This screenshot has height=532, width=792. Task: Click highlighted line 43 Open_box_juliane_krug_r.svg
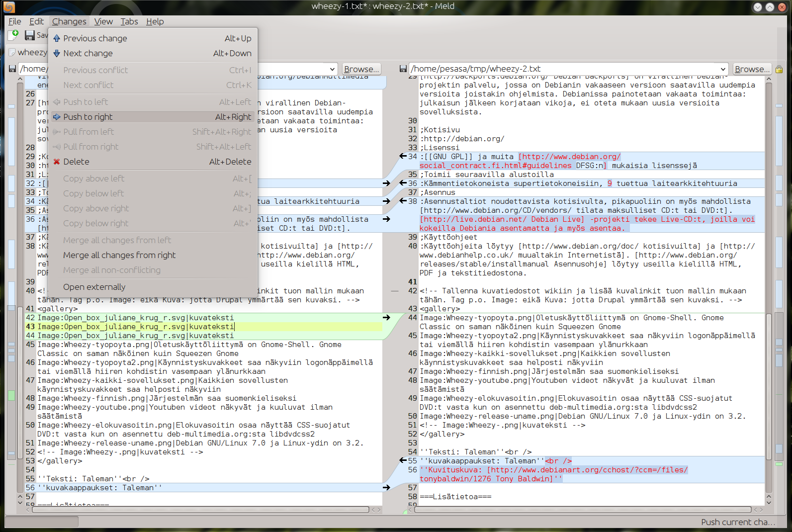point(136,326)
